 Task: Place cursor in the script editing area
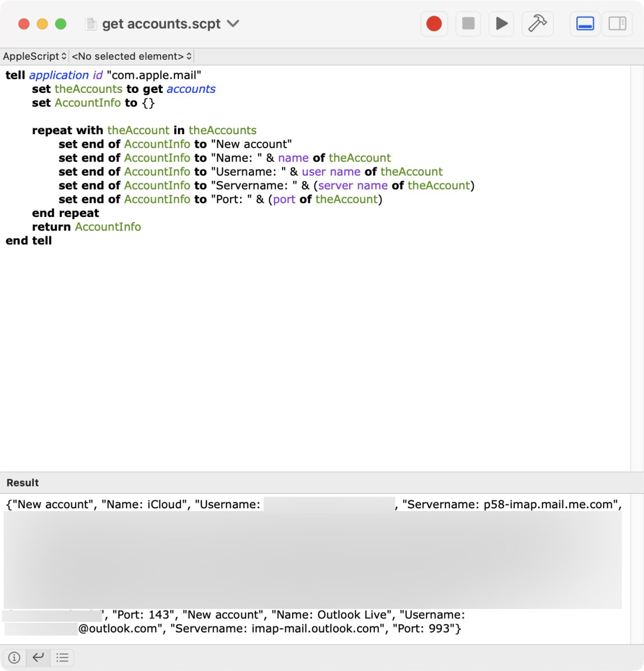[280, 335]
